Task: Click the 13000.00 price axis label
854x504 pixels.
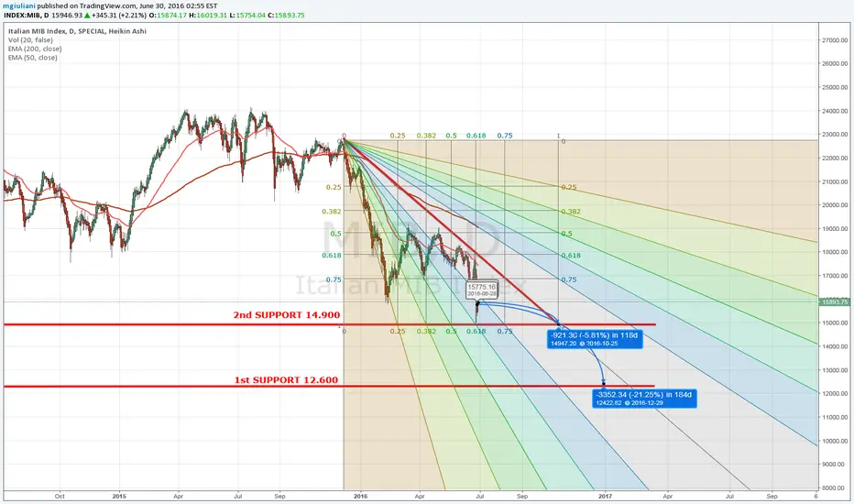Action: tap(834, 370)
